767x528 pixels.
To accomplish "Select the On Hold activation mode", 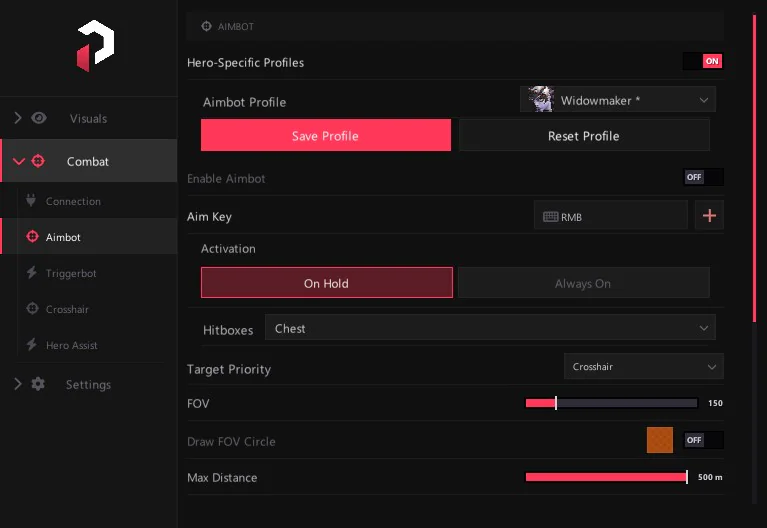I will pyautogui.click(x=327, y=283).
